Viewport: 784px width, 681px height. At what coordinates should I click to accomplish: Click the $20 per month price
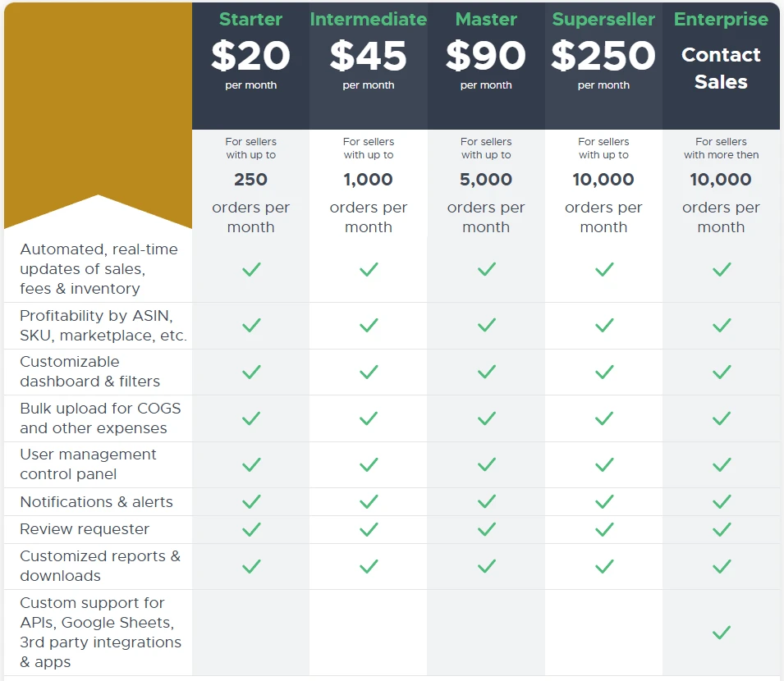pos(251,64)
